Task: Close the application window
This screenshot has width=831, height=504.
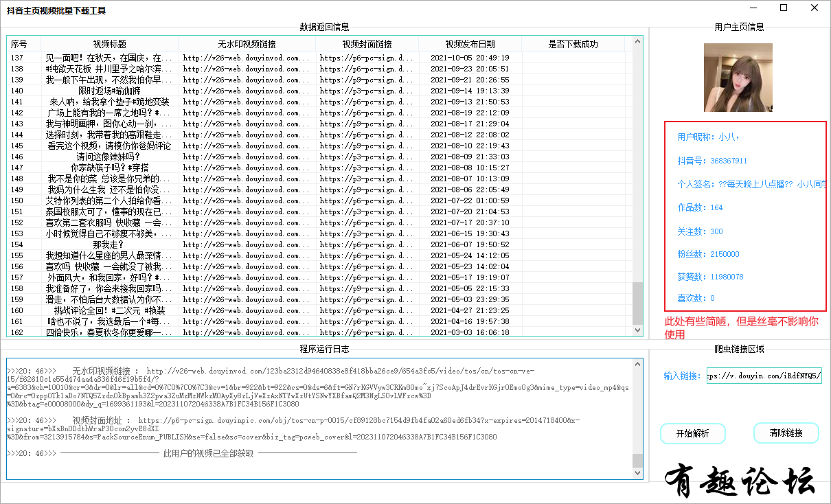Action: click(815, 8)
